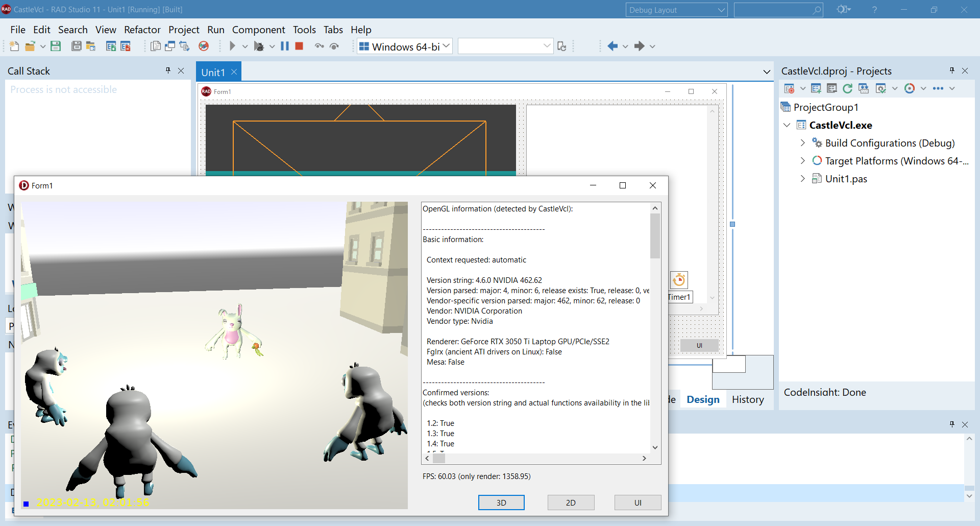980x526 pixels.
Task: Click the New Items toolbar icon
Action: point(14,46)
